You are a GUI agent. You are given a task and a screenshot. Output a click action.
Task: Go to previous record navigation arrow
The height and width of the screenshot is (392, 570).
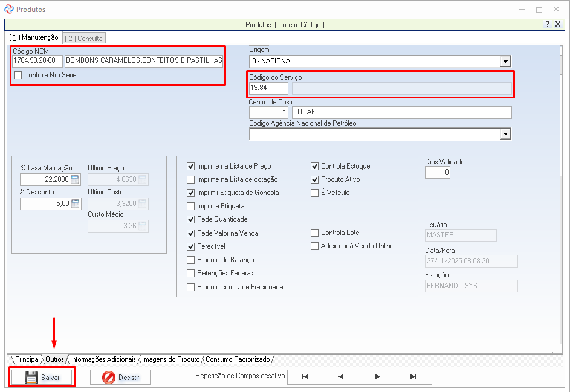(x=341, y=377)
